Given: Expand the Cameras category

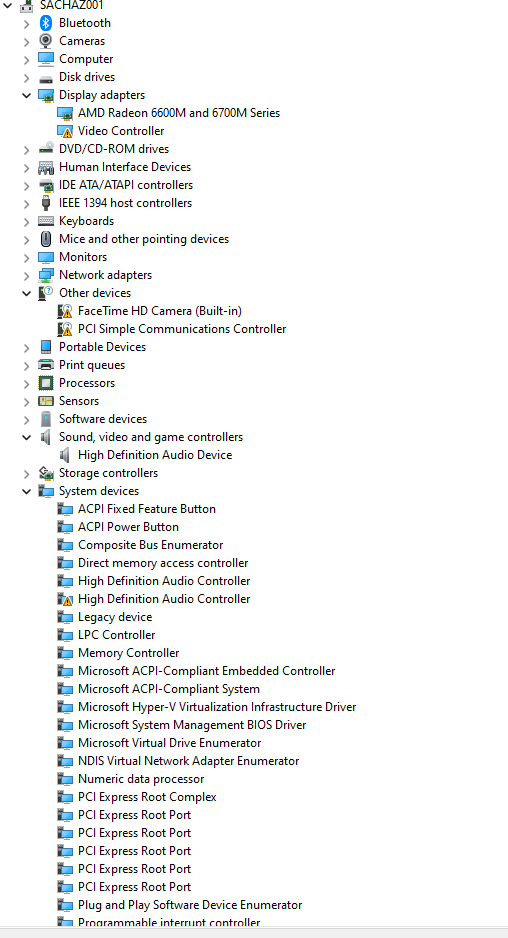Looking at the screenshot, I should pos(26,41).
